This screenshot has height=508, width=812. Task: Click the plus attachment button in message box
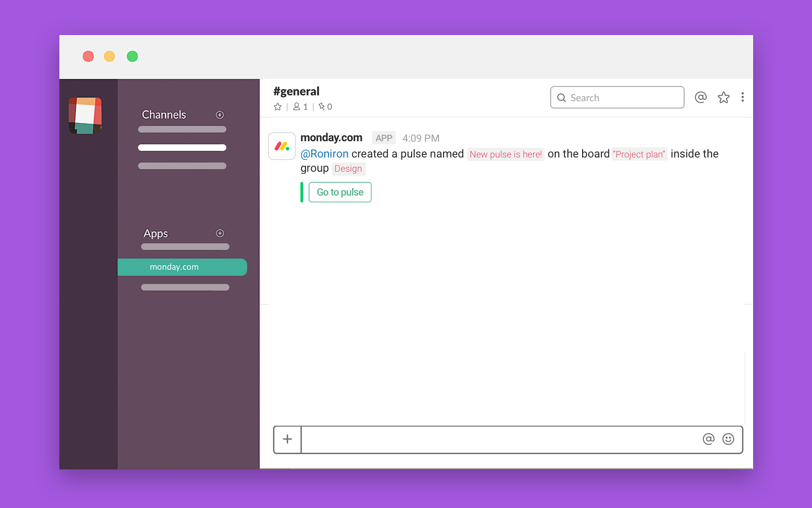click(x=287, y=439)
